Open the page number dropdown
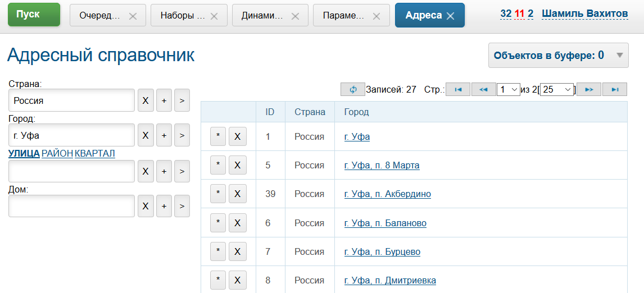The height and width of the screenshot is (293, 644). 509,89
